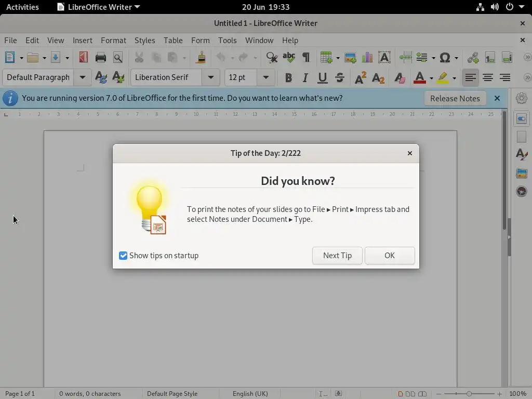Expand the Font Size dropdown
The width and height of the screenshot is (532, 399).
point(266,77)
